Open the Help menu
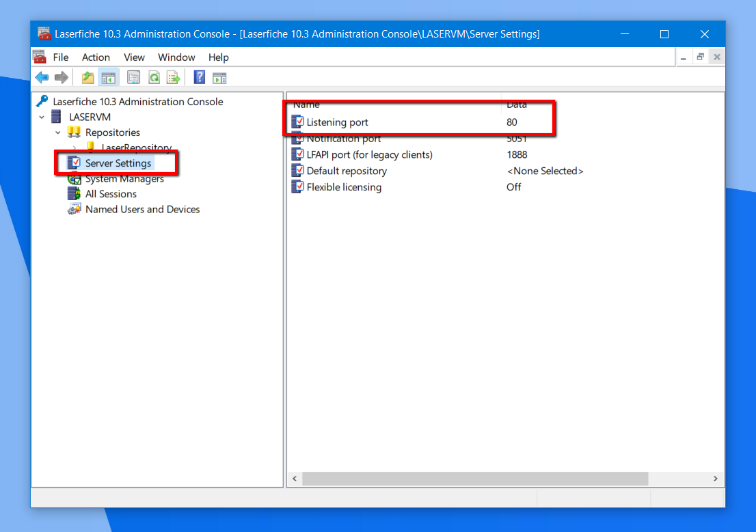756x532 pixels. (x=219, y=57)
